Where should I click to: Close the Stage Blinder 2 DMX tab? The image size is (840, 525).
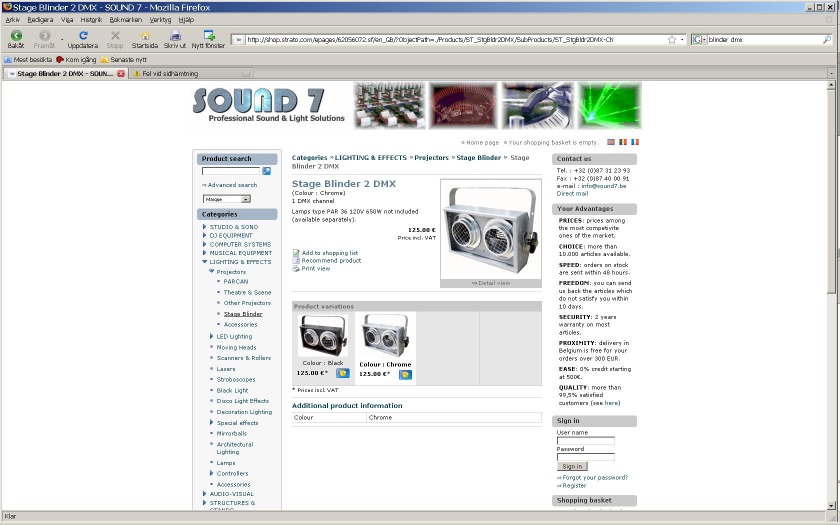coord(121,73)
